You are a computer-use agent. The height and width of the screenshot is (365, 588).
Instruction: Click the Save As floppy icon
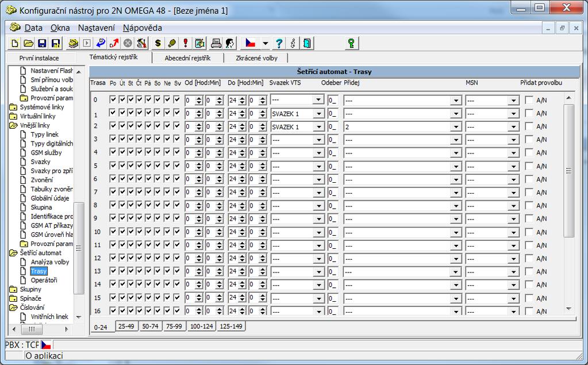pos(56,43)
